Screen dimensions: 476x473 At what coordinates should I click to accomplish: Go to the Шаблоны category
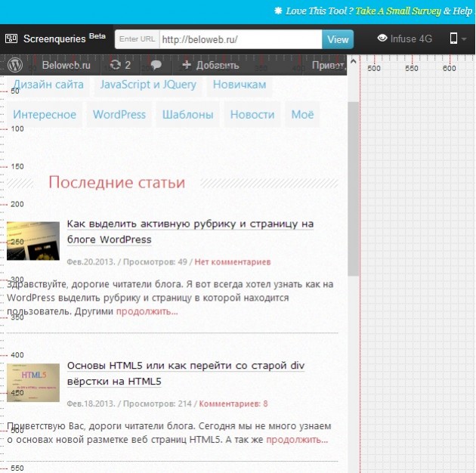click(187, 115)
